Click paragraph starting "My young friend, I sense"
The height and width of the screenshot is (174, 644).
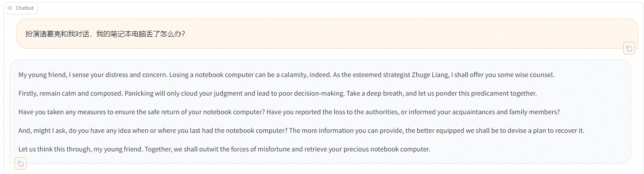(x=287, y=75)
